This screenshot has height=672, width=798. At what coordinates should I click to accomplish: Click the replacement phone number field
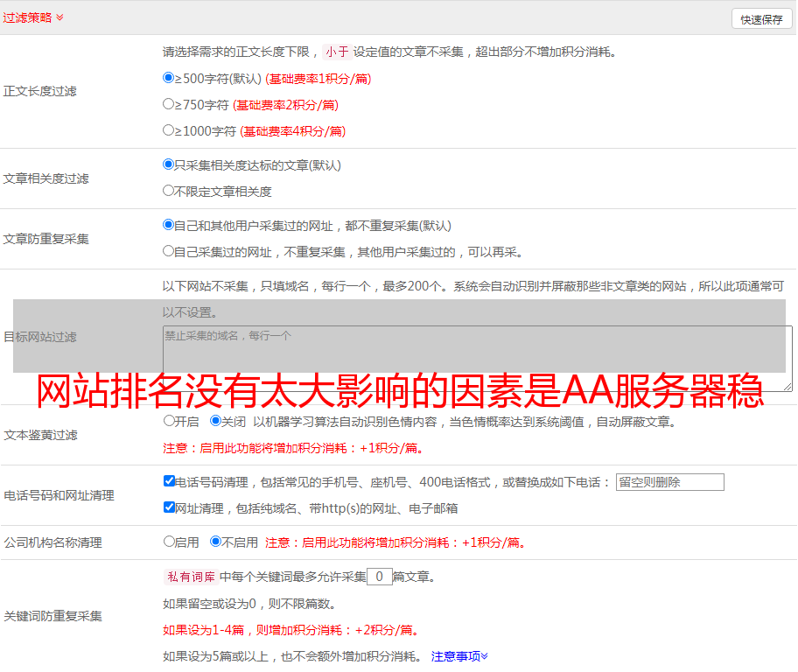click(x=669, y=482)
